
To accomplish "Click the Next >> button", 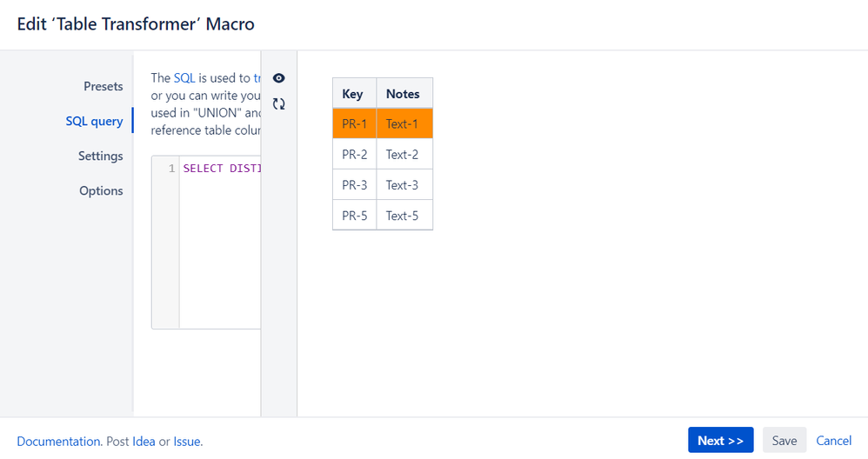I will click(720, 440).
